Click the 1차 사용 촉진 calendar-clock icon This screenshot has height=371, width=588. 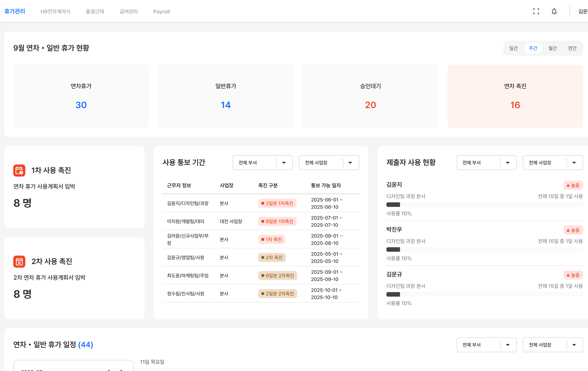coord(19,170)
